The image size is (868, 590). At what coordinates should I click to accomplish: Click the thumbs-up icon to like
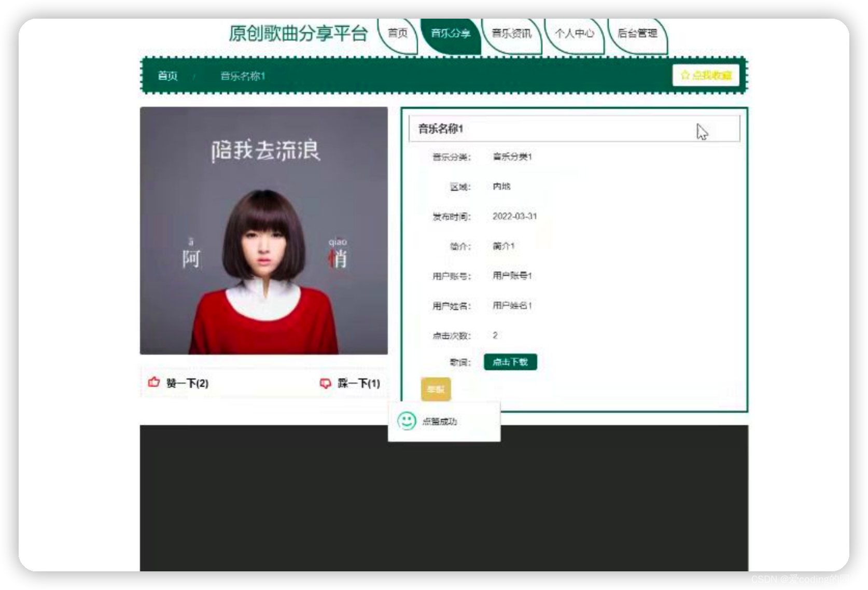154,382
